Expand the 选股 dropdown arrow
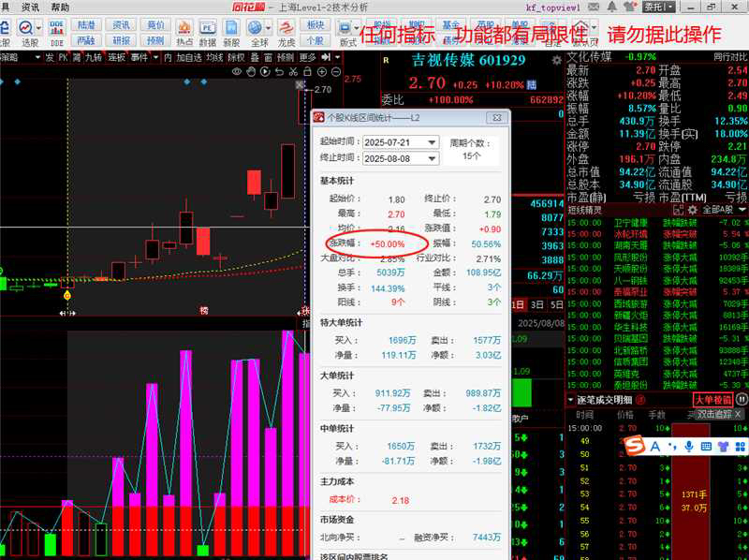Image resolution: width=749 pixels, height=560 pixels. coord(38,28)
